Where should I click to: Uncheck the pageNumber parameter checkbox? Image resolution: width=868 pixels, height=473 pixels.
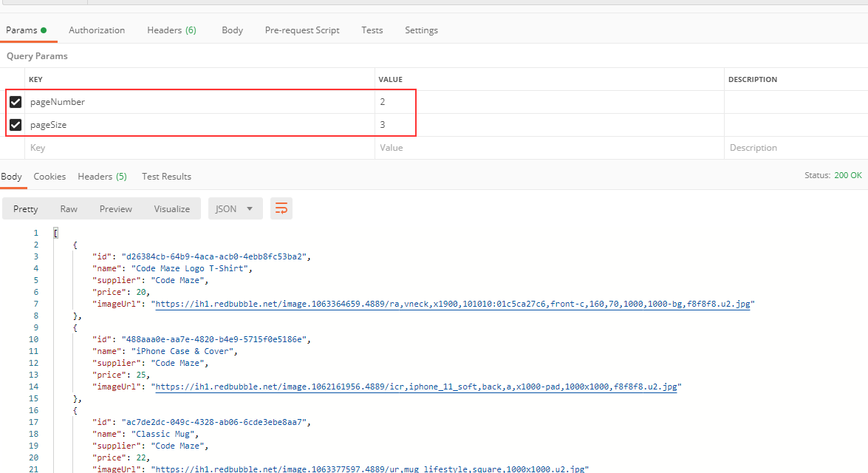tap(15, 102)
